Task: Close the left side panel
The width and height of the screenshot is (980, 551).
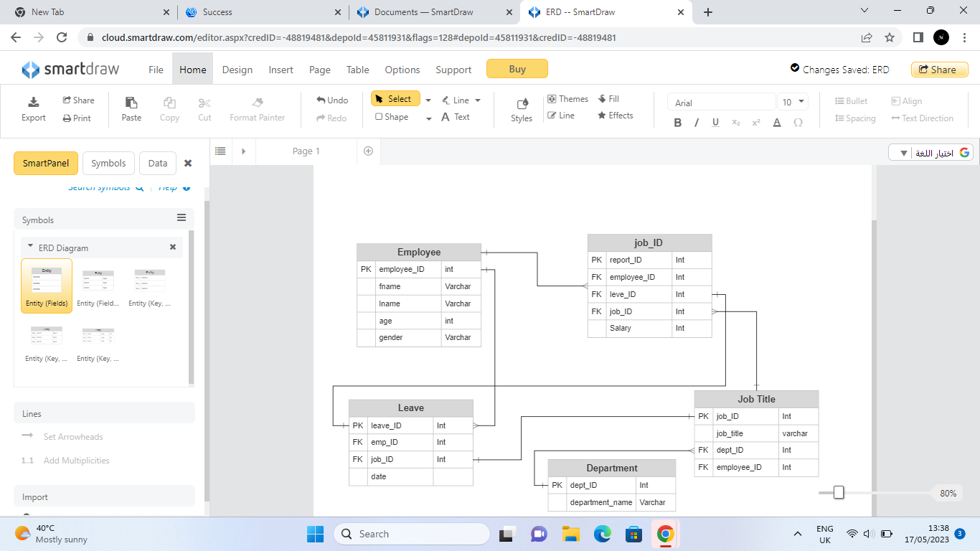Action: (x=188, y=163)
